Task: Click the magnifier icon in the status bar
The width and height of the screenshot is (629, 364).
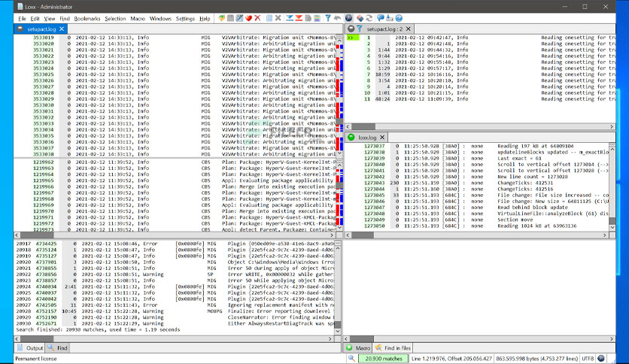Action: 351,359
